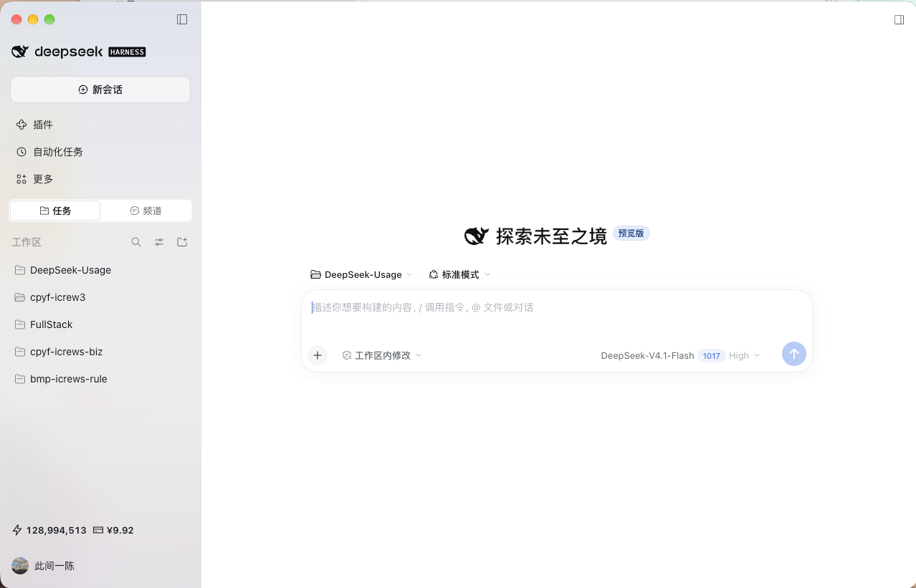Search workspaces with the magnifier icon

click(x=136, y=242)
